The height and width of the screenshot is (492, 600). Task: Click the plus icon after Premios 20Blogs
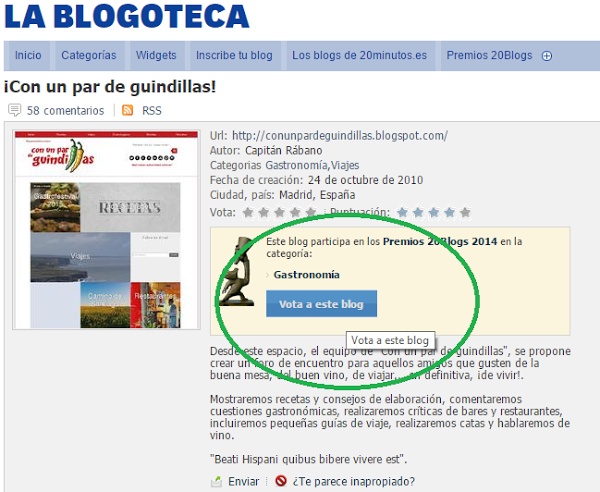point(547,56)
